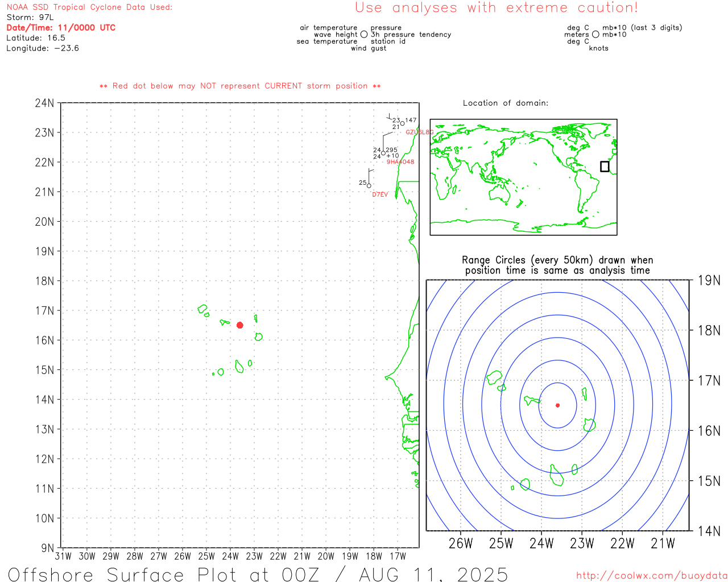Click the red center dot in range circles plot
The height and width of the screenshot is (582, 728).
[557, 405]
